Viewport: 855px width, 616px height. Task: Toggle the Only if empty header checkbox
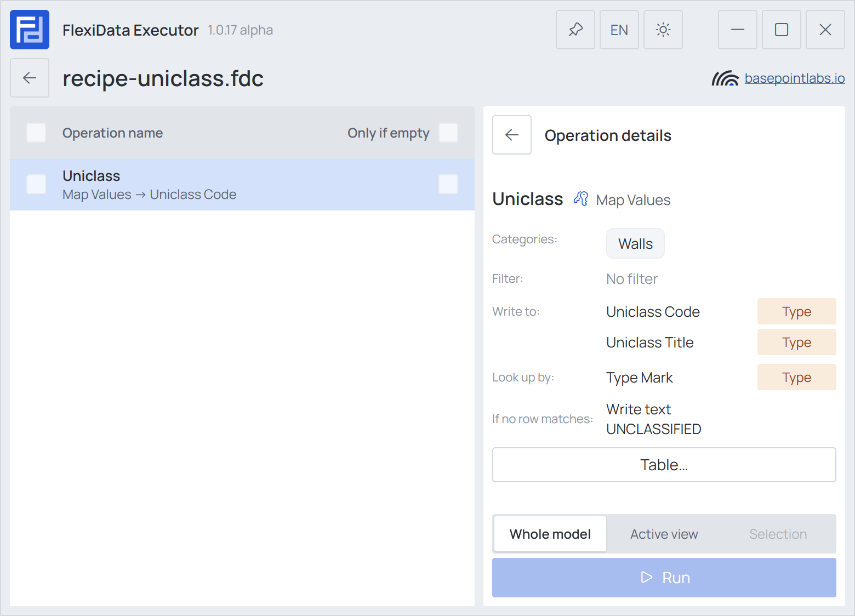[448, 133]
